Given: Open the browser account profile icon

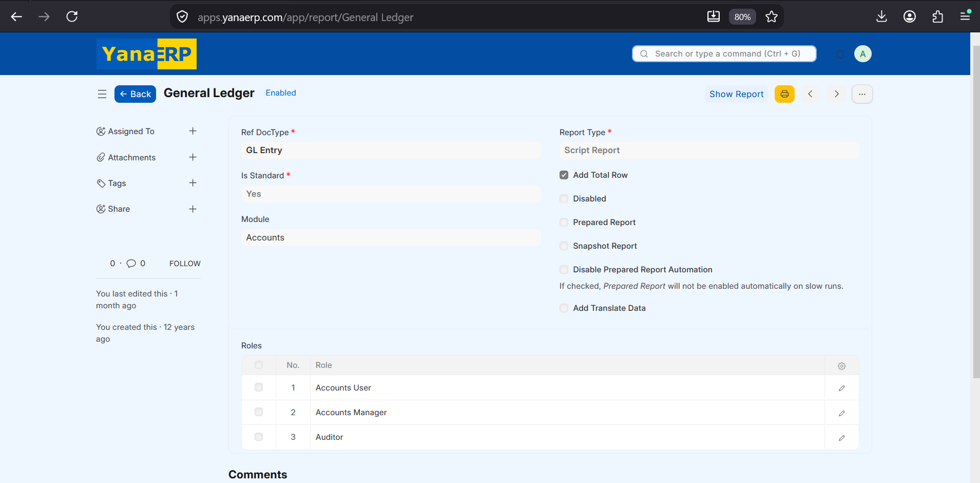Looking at the screenshot, I should point(910,16).
